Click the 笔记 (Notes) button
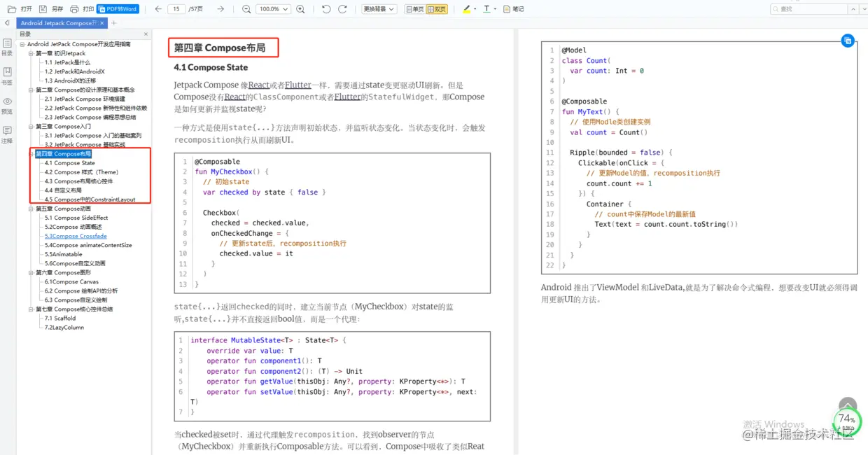 click(513, 9)
